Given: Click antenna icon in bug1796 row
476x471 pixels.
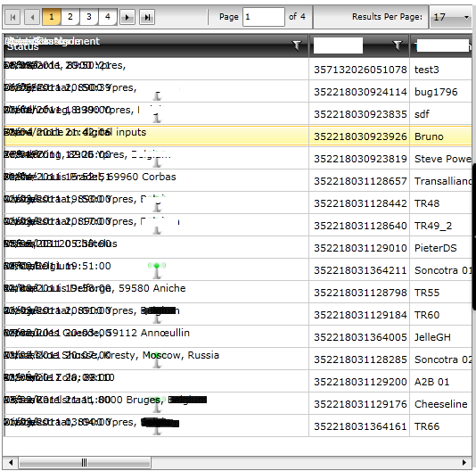Looking at the screenshot, I should coord(157,95).
